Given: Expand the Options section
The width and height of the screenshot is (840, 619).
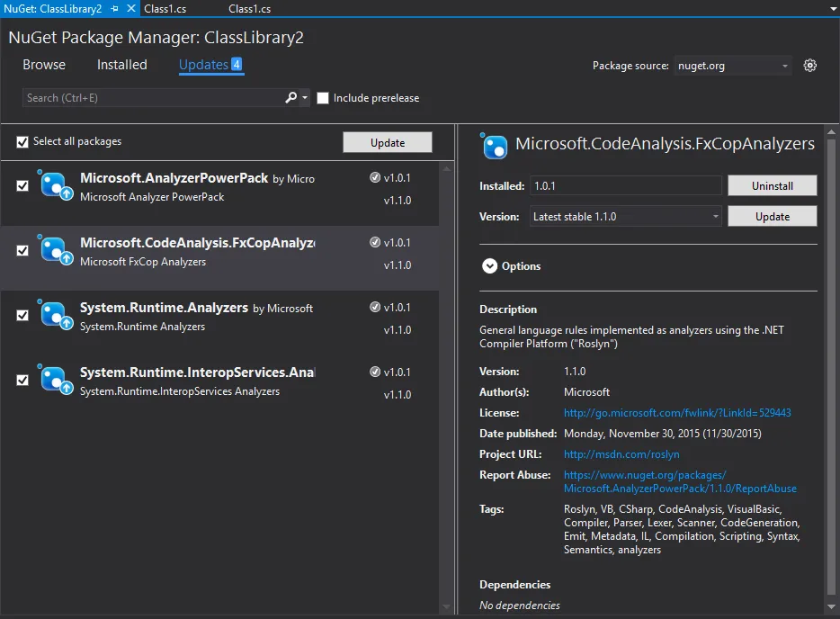Looking at the screenshot, I should tap(489, 265).
